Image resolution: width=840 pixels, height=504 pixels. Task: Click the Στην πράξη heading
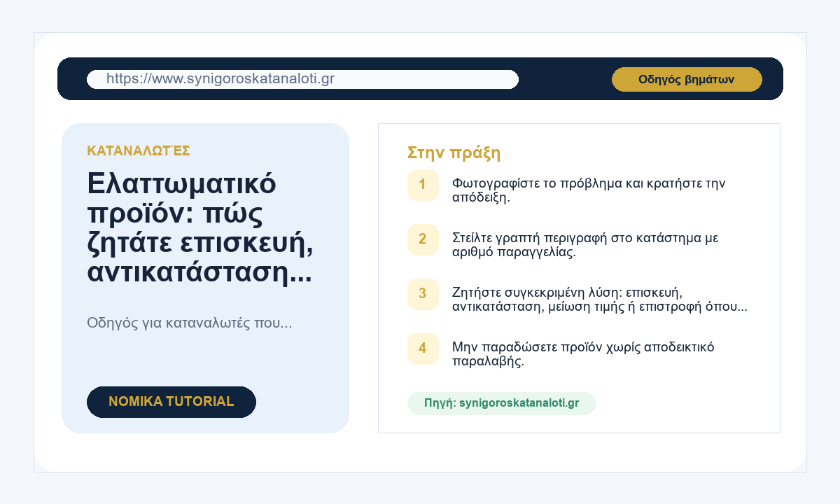click(454, 153)
